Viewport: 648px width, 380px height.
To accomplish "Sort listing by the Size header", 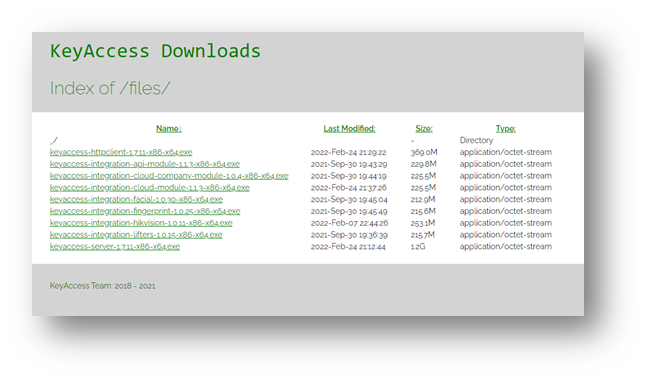I will (x=424, y=128).
